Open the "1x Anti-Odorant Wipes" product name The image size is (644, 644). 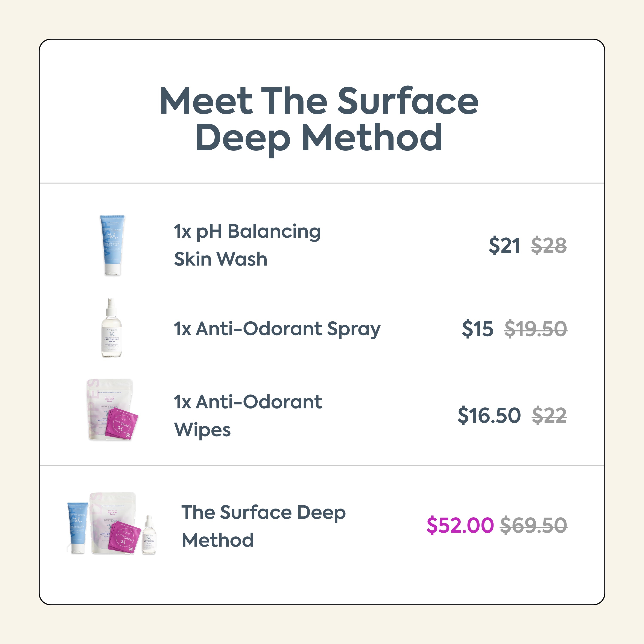[248, 415]
